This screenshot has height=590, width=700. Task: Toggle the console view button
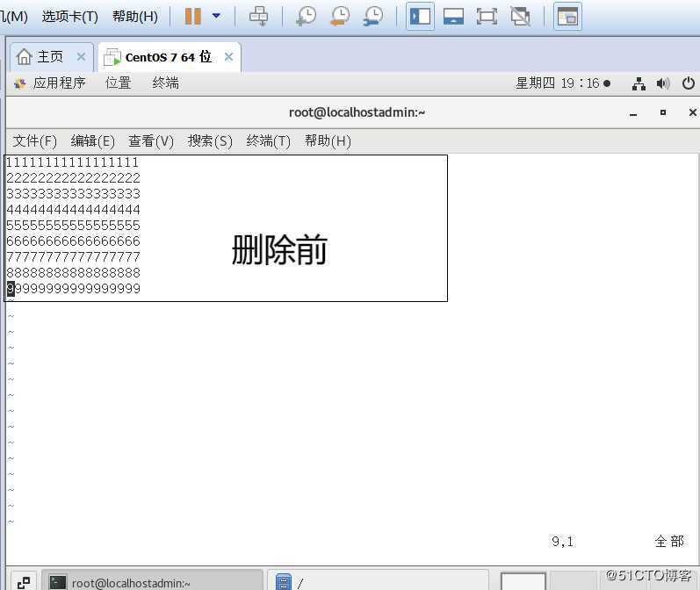click(567, 17)
